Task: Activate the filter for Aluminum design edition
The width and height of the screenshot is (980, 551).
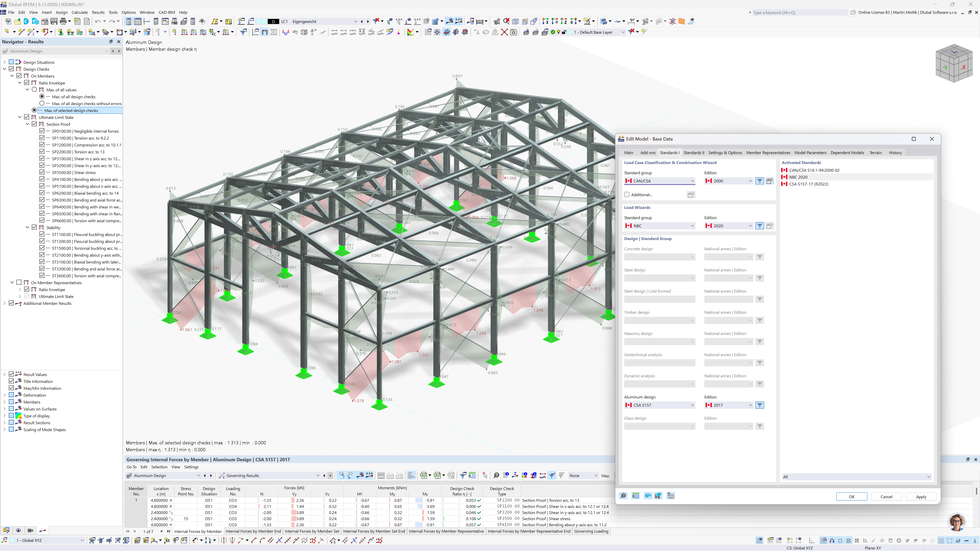Action: pos(759,405)
